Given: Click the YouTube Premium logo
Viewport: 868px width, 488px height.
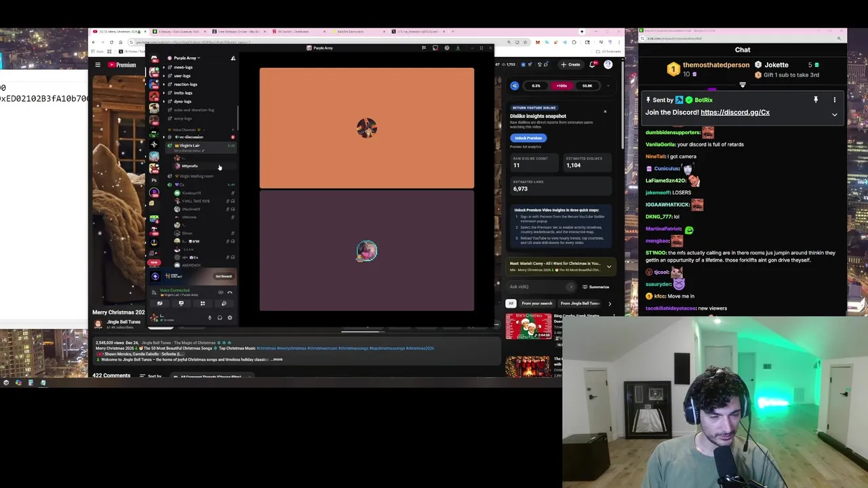Looking at the screenshot, I should point(122,65).
